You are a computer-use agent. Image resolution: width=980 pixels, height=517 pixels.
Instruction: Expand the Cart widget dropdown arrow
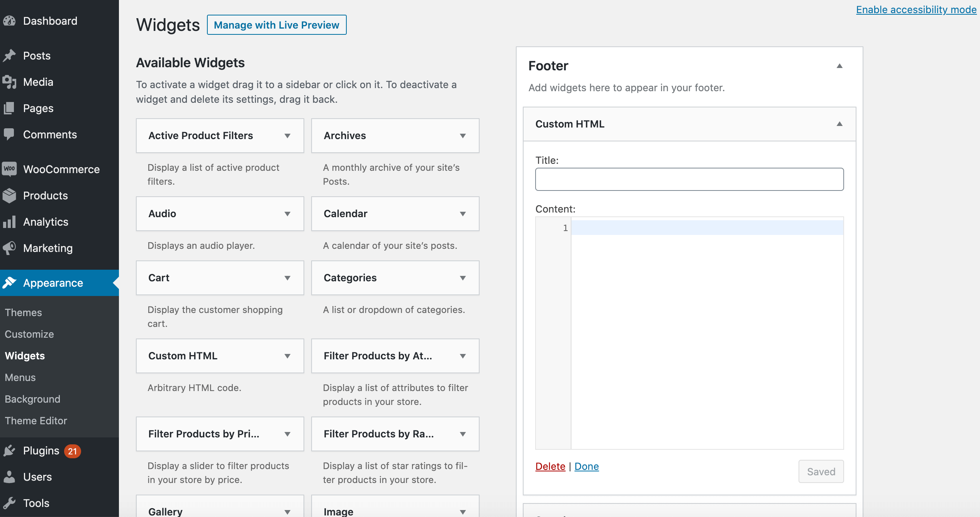click(287, 278)
